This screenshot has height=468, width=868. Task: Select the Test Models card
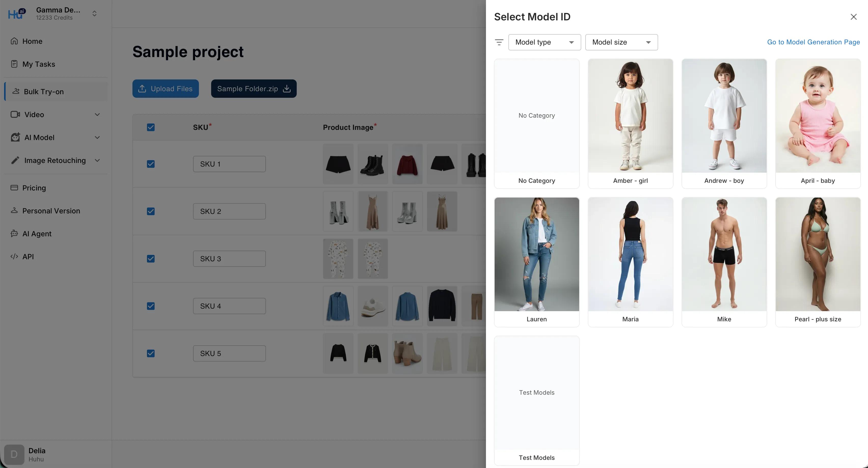coord(537,401)
